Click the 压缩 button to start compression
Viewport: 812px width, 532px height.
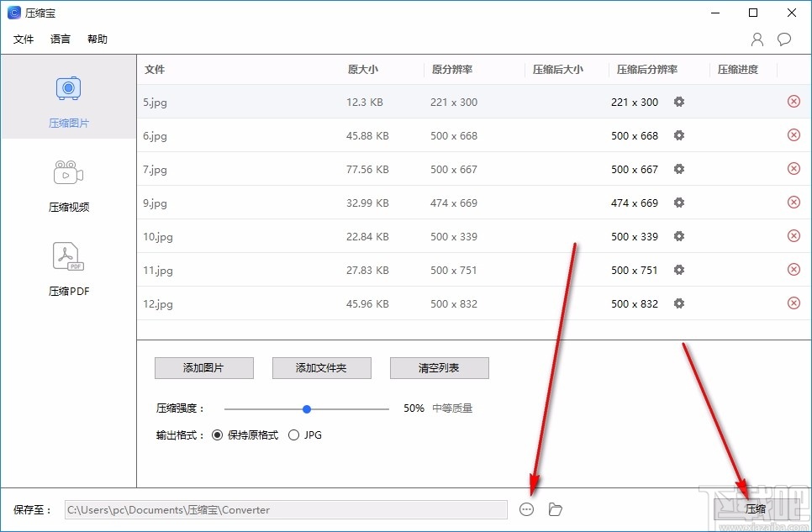(x=754, y=508)
